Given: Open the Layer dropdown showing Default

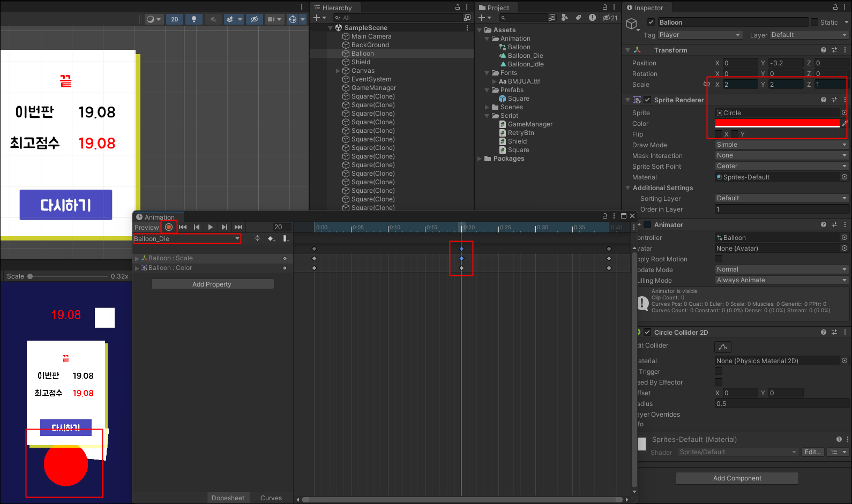Looking at the screenshot, I should pos(809,35).
